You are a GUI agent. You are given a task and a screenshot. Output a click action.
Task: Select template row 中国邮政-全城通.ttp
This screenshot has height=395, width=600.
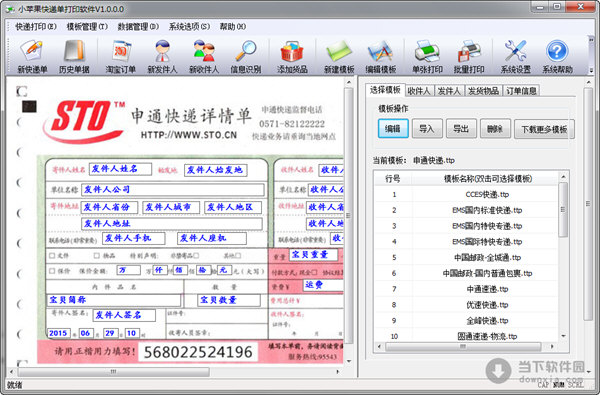[466, 258]
